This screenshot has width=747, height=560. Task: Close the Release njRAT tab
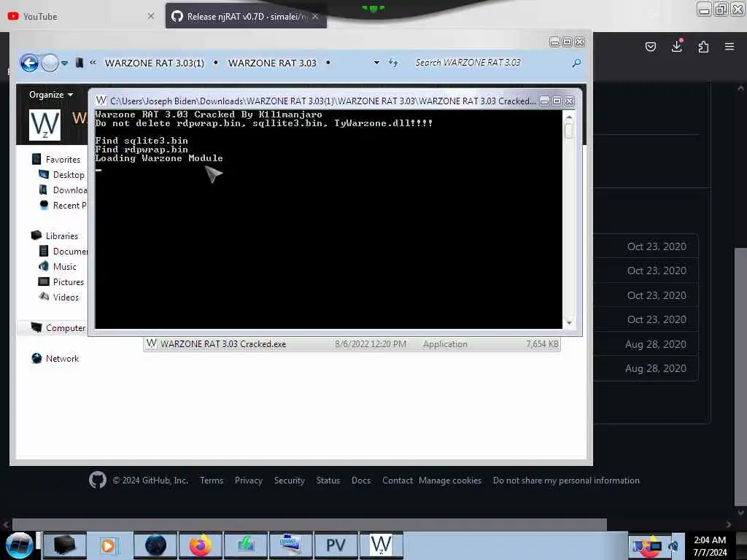(315, 16)
